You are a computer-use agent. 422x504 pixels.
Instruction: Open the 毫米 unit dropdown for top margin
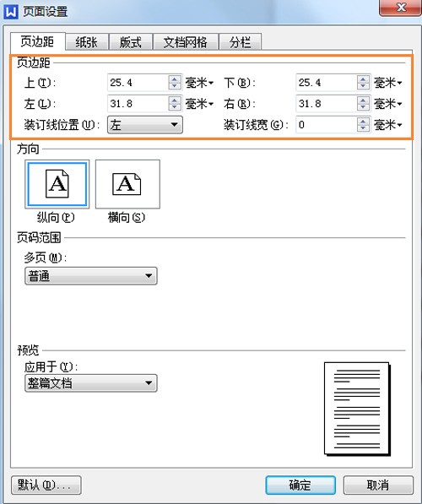pyautogui.click(x=199, y=83)
